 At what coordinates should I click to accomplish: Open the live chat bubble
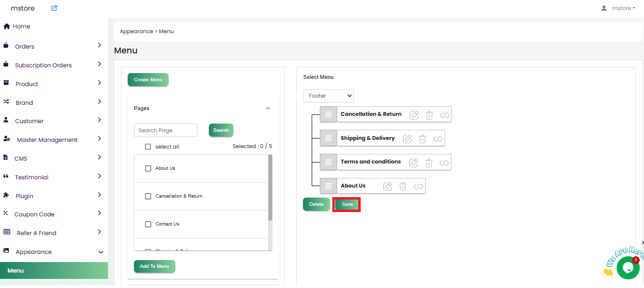coord(627,268)
